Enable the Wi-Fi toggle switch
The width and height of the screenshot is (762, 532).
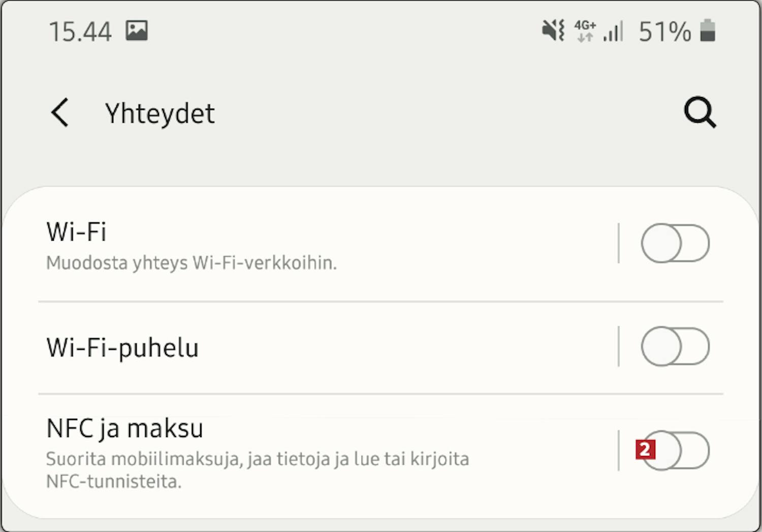tap(675, 243)
